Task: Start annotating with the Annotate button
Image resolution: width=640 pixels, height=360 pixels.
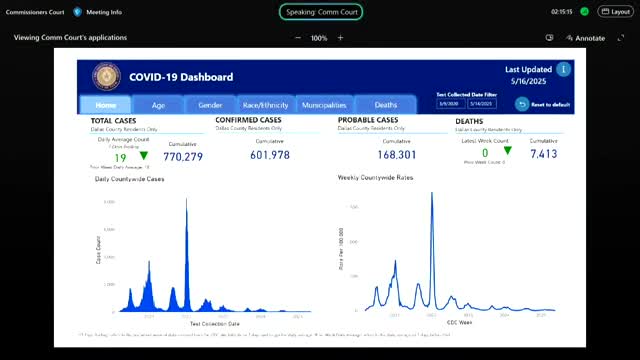Action: pyautogui.click(x=585, y=38)
